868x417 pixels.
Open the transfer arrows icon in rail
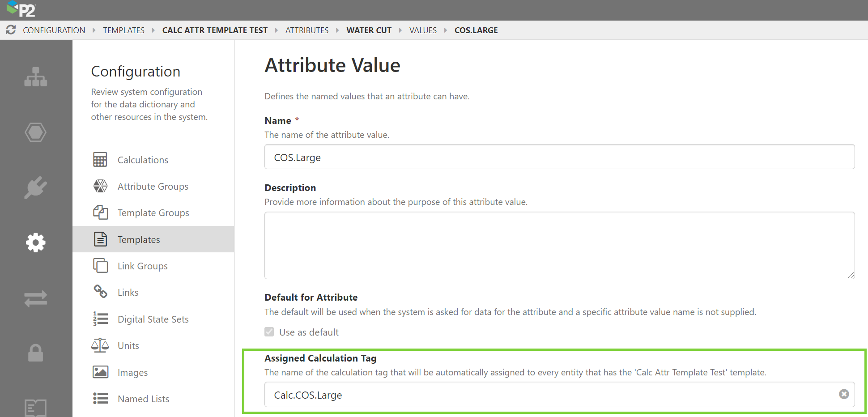tap(36, 298)
